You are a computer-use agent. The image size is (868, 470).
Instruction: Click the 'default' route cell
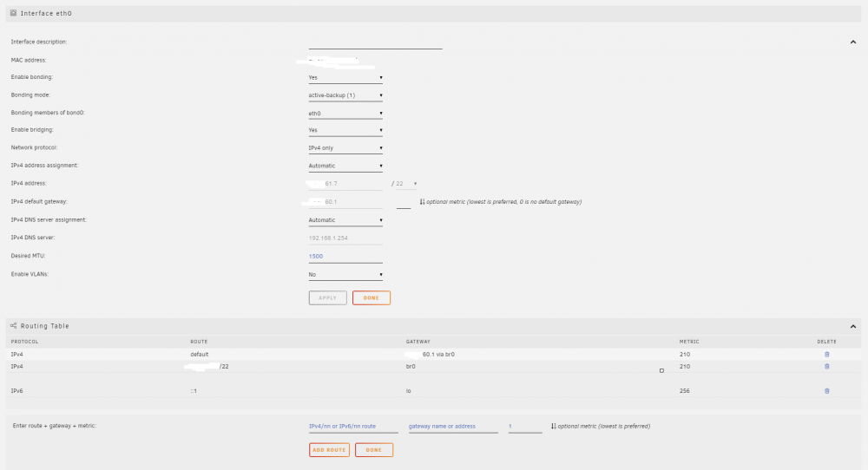point(200,355)
